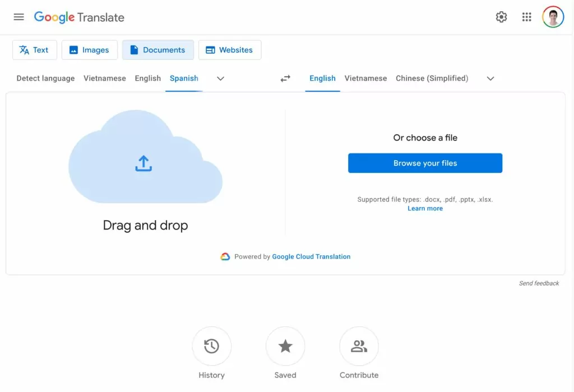
Task: Select English as source language
Action: point(147,78)
